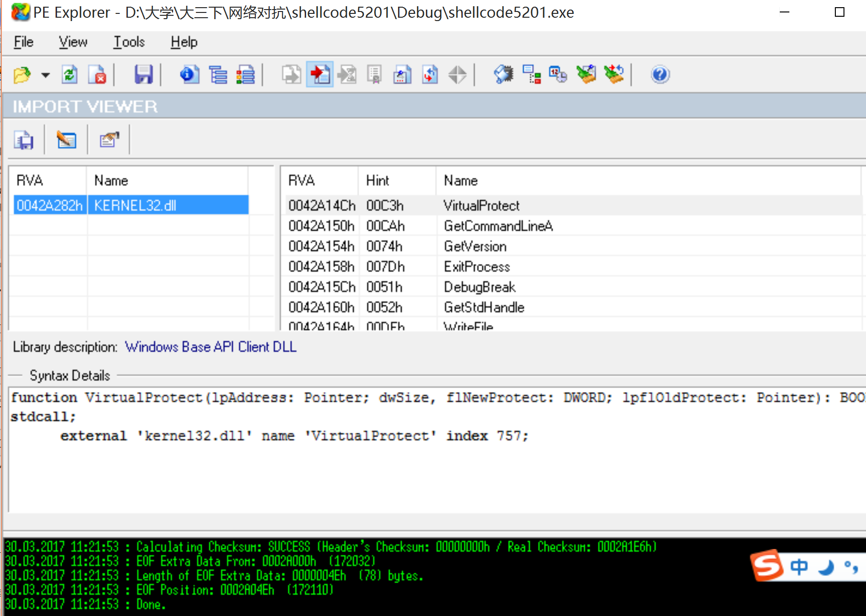Image resolution: width=866 pixels, height=616 pixels.
Task: Click the Import Viewer edit syntax pencil icon
Action: tap(67, 140)
